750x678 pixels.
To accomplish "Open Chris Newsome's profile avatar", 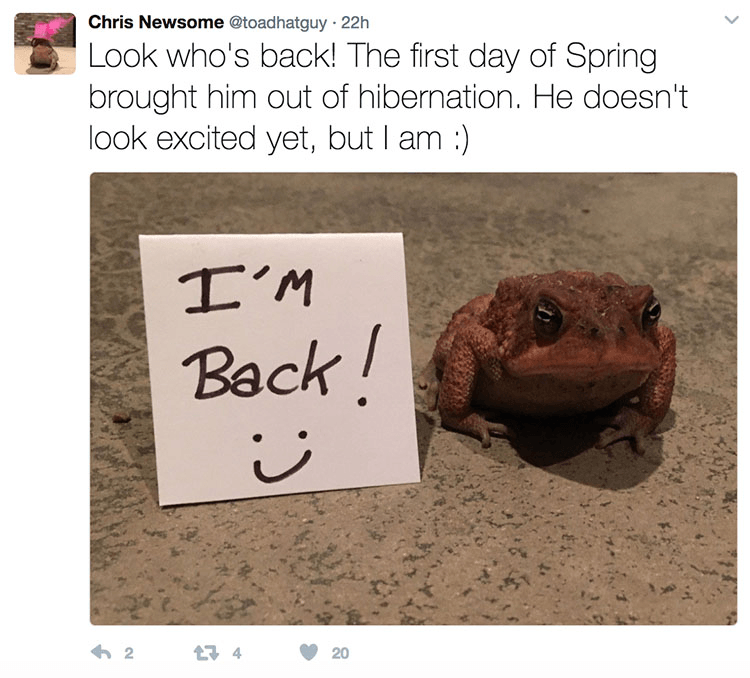I will (45, 44).
